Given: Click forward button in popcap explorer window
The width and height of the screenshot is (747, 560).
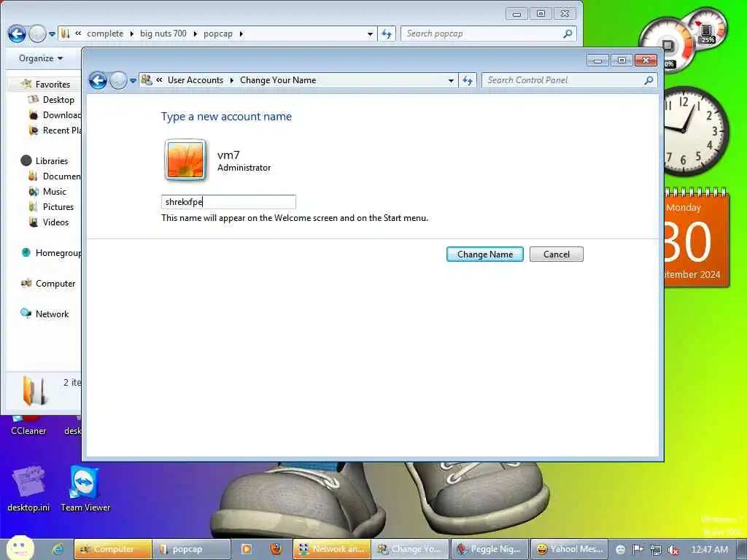Looking at the screenshot, I should 37,34.
